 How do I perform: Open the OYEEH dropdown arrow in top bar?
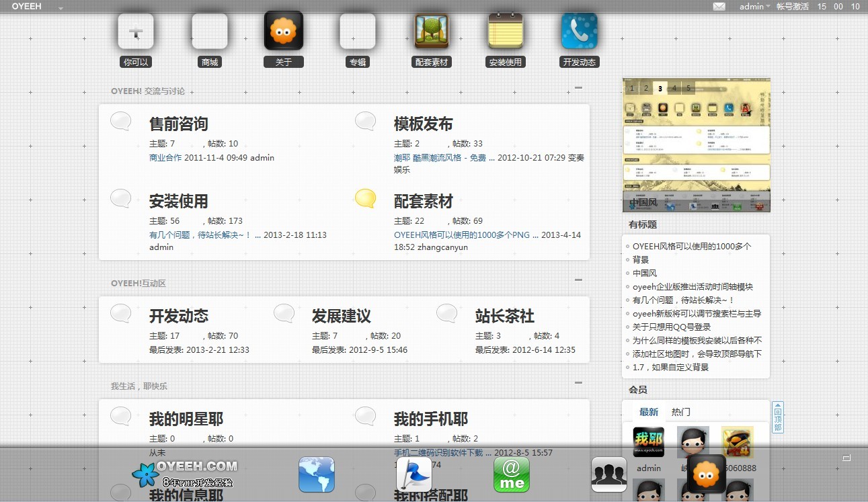coord(61,8)
